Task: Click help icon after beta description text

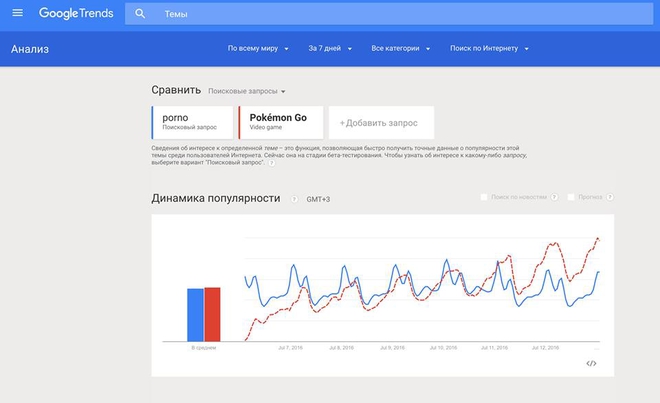Action: (x=271, y=162)
